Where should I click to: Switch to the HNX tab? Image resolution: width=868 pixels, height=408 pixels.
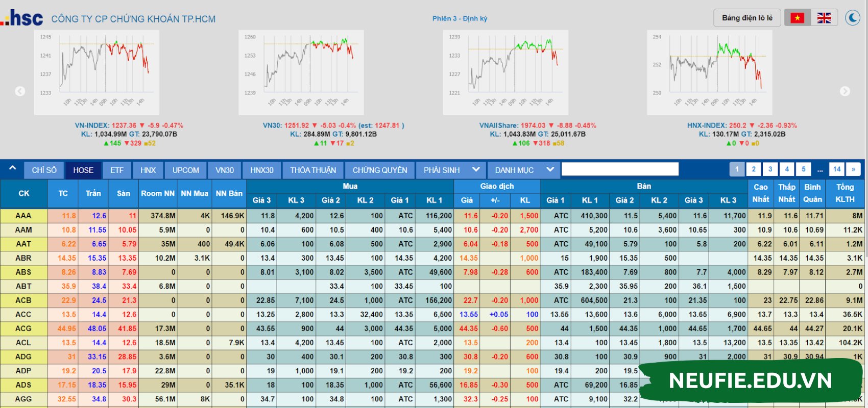[x=148, y=170]
